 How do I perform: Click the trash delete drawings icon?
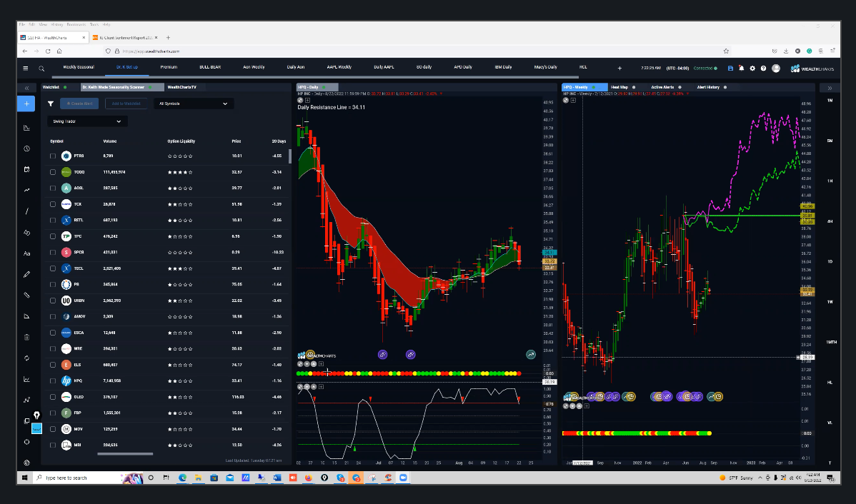pos(26,337)
